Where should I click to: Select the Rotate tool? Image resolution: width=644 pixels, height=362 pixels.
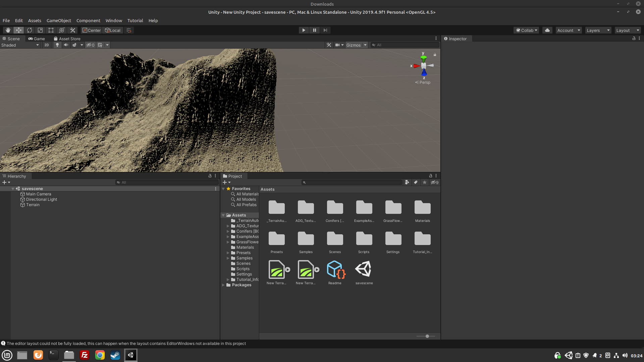click(x=30, y=30)
